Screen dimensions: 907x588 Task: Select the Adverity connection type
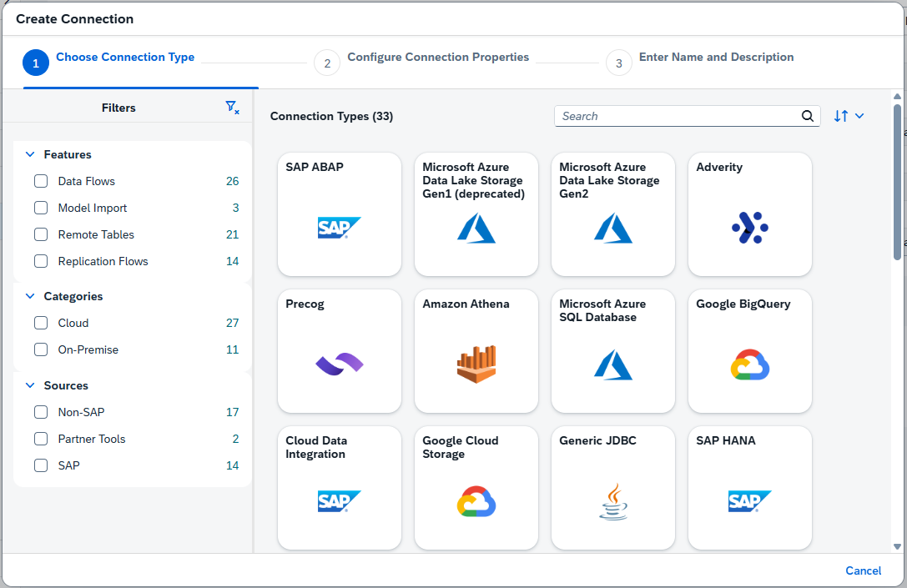[748, 214]
